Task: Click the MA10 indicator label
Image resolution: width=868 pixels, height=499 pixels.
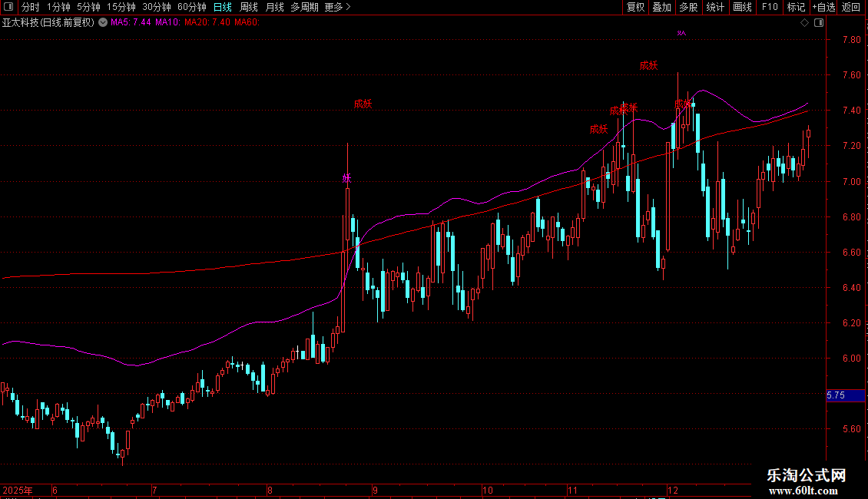Action: [x=167, y=23]
